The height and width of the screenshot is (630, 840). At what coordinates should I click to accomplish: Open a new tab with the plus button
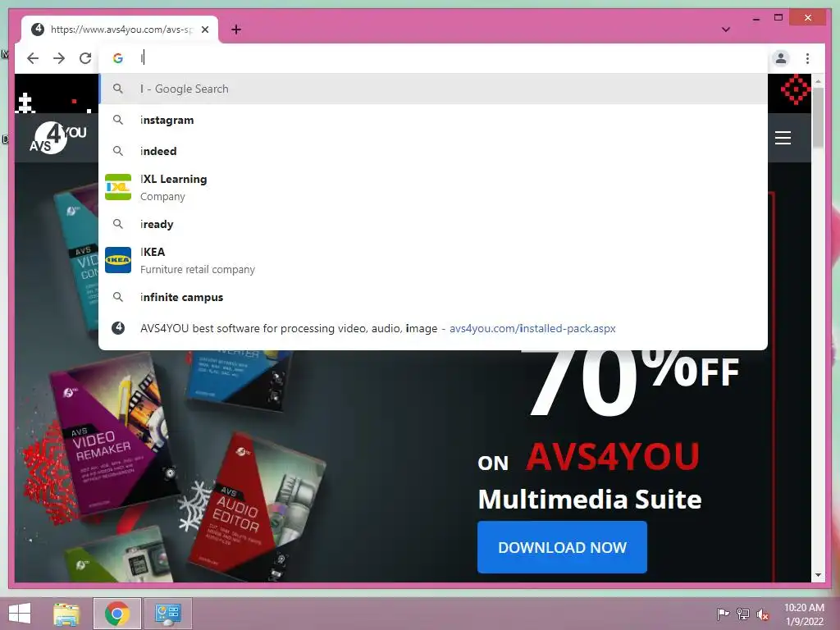point(235,30)
